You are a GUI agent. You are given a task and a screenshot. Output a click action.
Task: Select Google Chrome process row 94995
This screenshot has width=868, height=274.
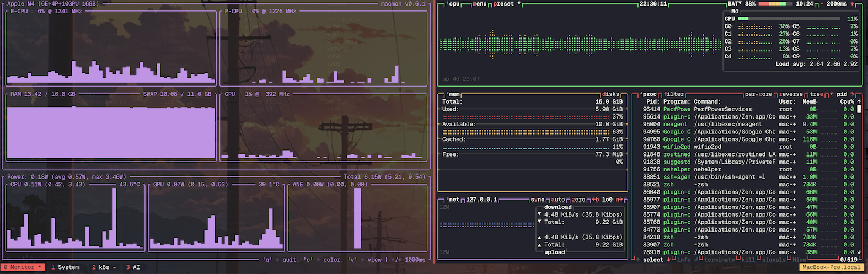(x=748, y=132)
